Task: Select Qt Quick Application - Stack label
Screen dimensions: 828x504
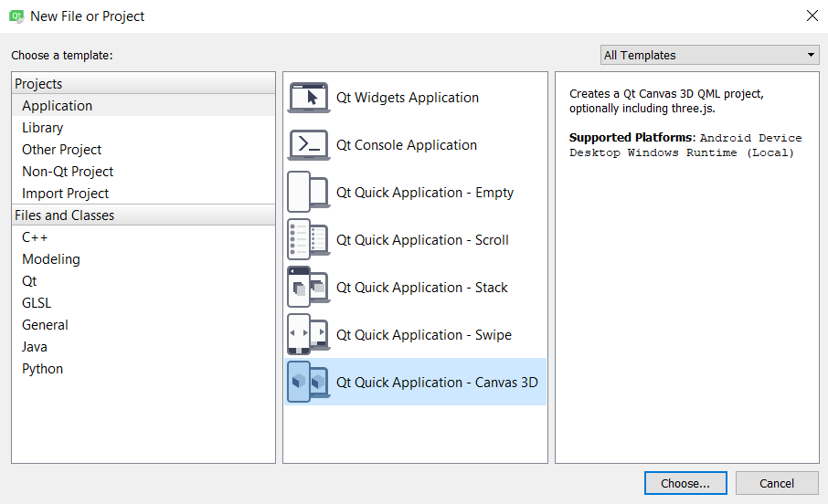Action: click(x=422, y=288)
